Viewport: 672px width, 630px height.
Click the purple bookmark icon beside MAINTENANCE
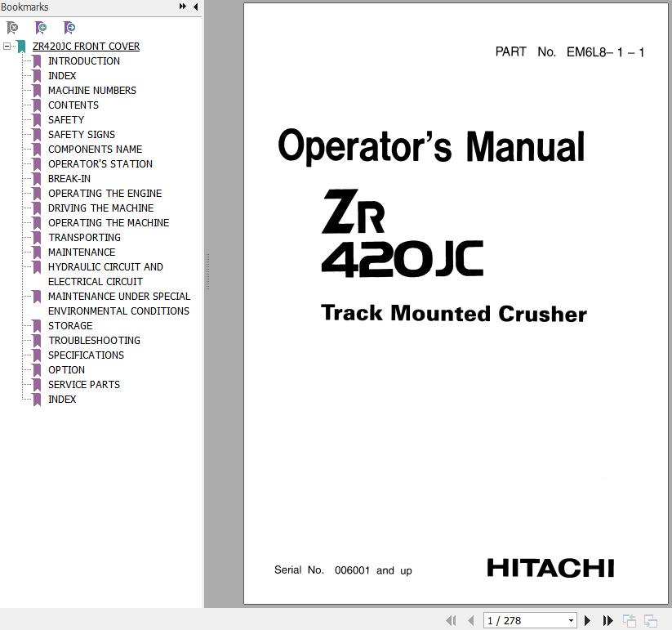(38, 252)
